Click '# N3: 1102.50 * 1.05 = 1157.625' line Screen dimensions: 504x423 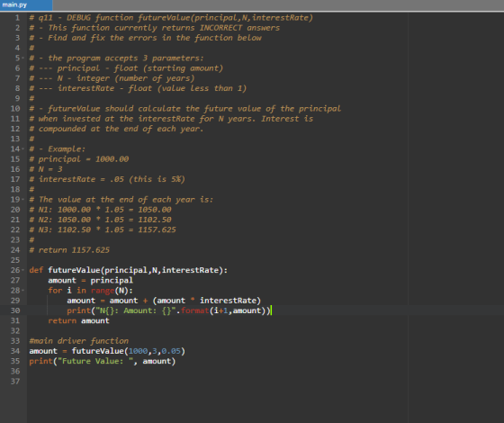(103, 229)
